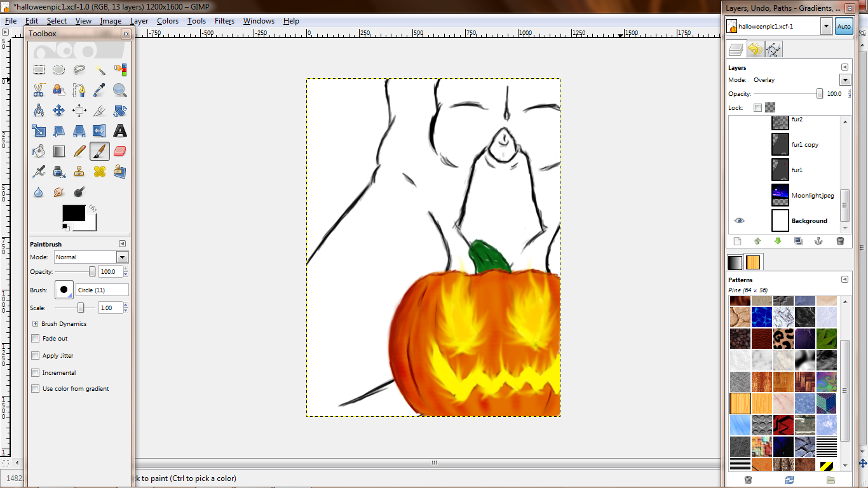Select the Clone stamp tool
868x488 pixels.
[79, 172]
